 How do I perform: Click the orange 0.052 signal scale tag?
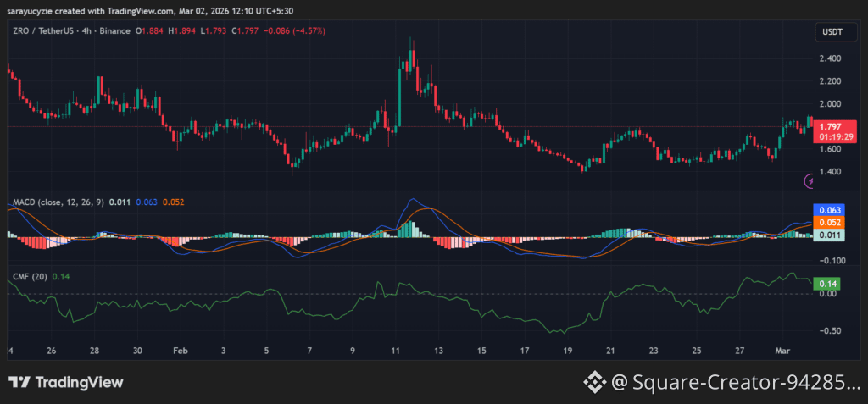pos(828,223)
